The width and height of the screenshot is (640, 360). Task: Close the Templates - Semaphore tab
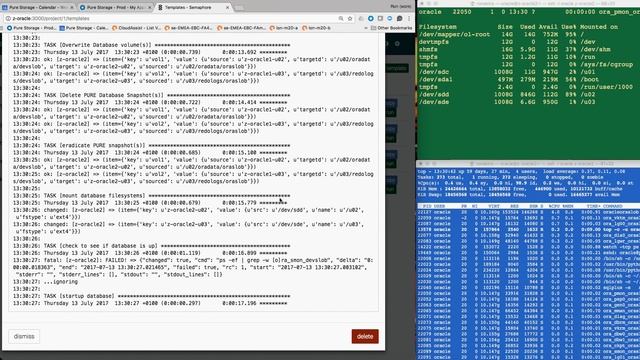227,7
